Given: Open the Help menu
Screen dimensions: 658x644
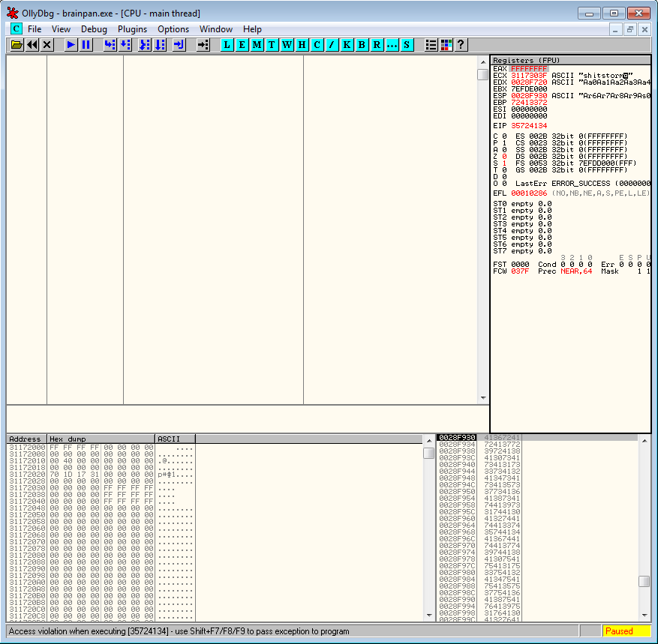Looking at the screenshot, I should pyautogui.click(x=252, y=29).
